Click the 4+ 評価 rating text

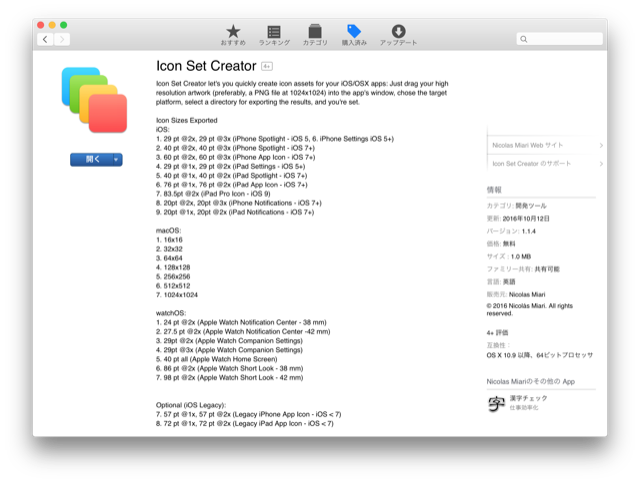[x=497, y=332]
